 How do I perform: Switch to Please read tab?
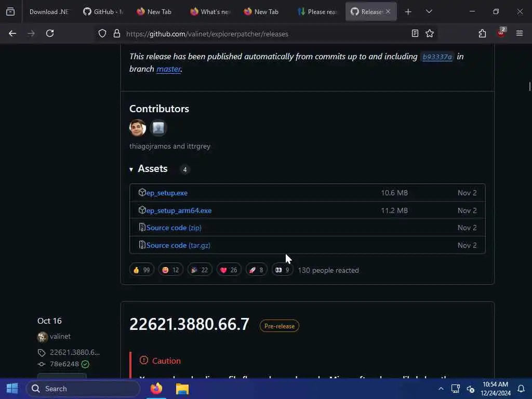pos(317,12)
